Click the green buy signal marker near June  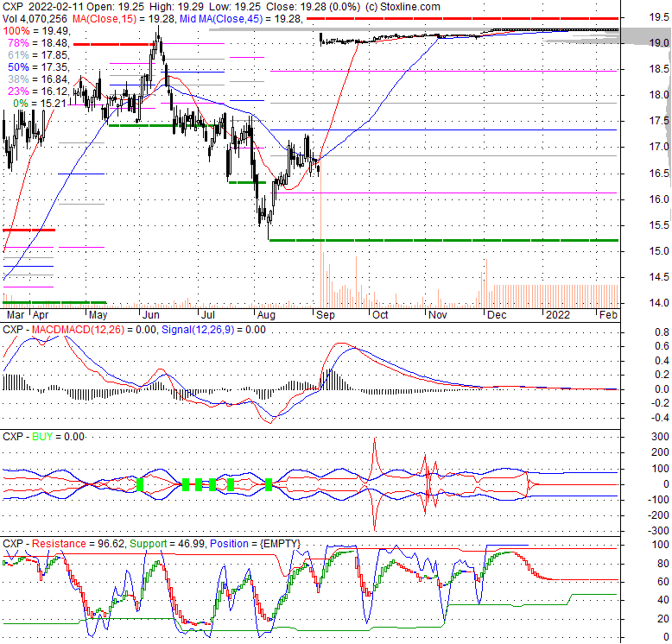pyautogui.click(x=140, y=484)
